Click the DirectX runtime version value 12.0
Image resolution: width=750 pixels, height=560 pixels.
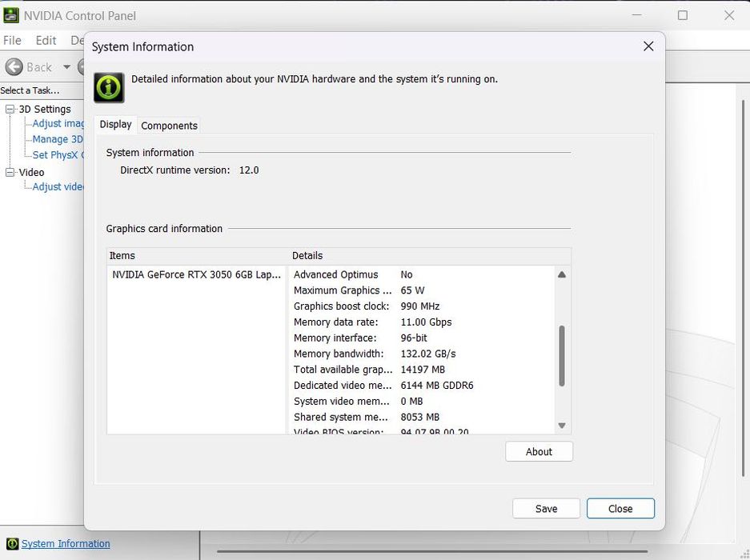[249, 170]
